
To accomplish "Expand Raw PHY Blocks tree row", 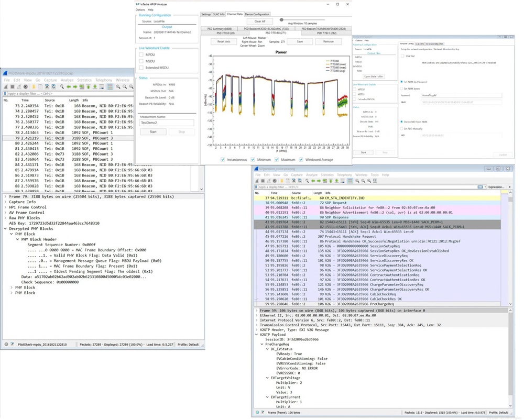I will (x=5, y=218).
